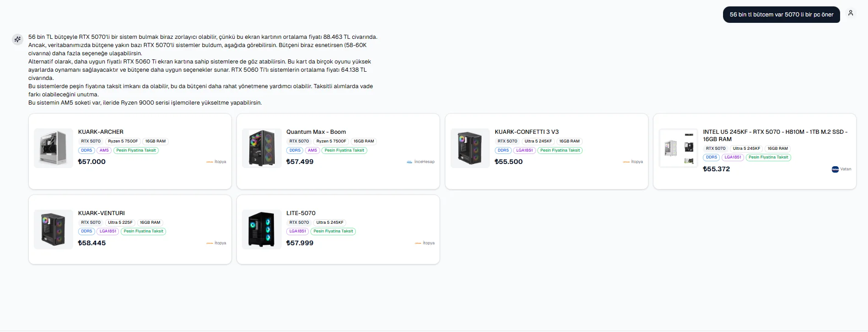Image resolution: width=868 pixels, height=332 pixels.
Task: Click the DDR5 badge on KUARK-ARCHER
Action: (x=86, y=150)
